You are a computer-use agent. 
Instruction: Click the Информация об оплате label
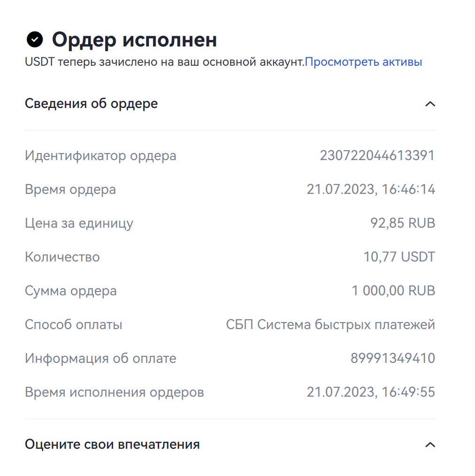100,359
